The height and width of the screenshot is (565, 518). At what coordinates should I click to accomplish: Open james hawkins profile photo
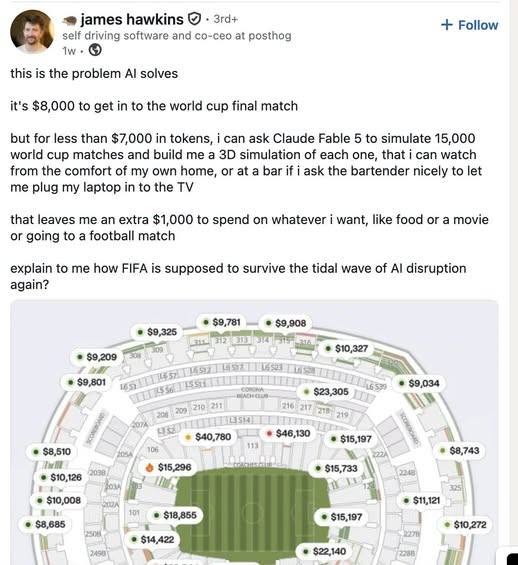(32, 32)
